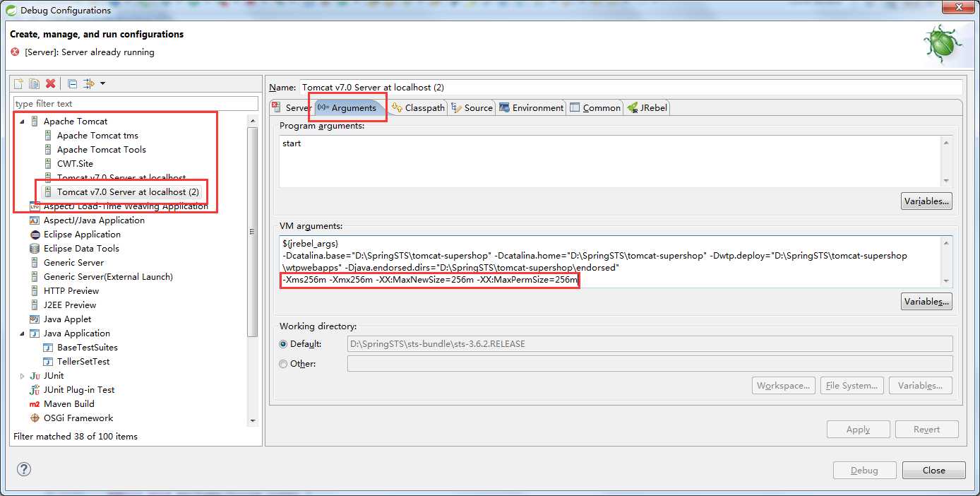The width and height of the screenshot is (980, 496).
Task: Select Other working directory radio button
Action: (284, 364)
